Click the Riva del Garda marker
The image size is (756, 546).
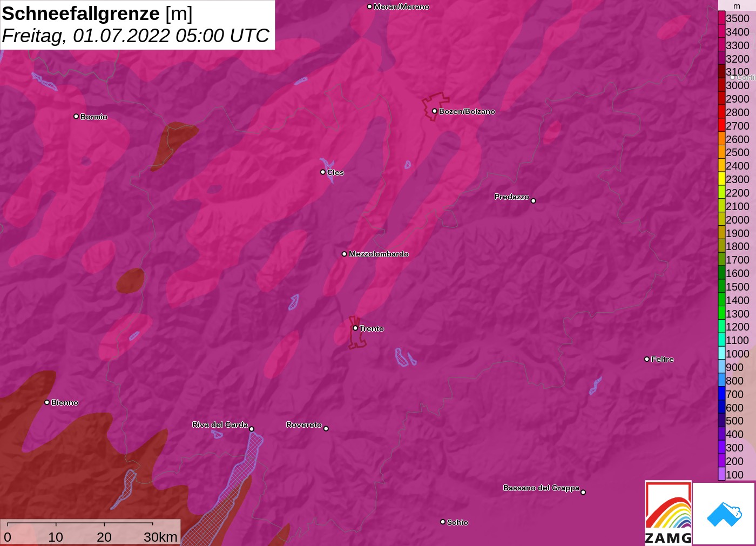pos(252,429)
